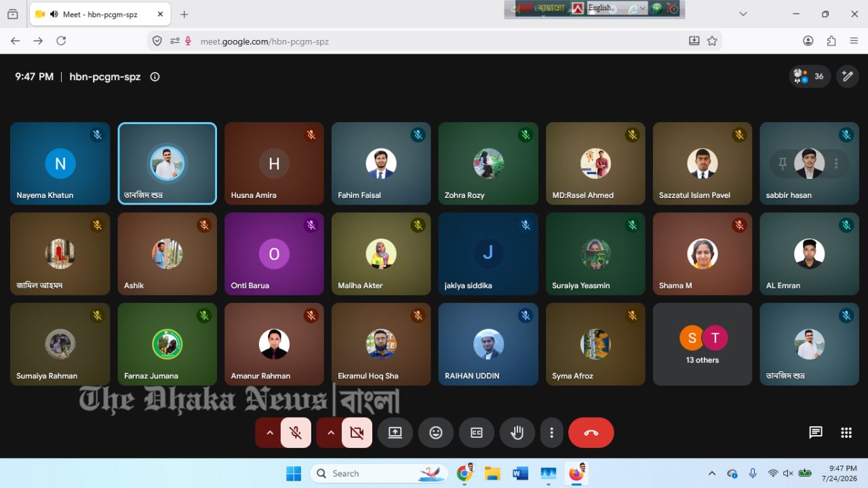This screenshot has width=868, height=488.
Task: Click the Ashik name label
Action: (134, 285)
